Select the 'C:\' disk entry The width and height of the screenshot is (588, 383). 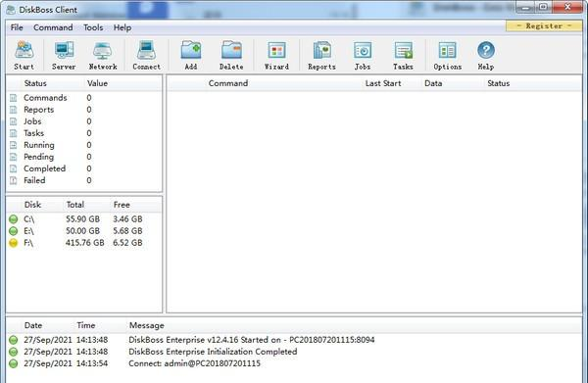click(28, 219)
